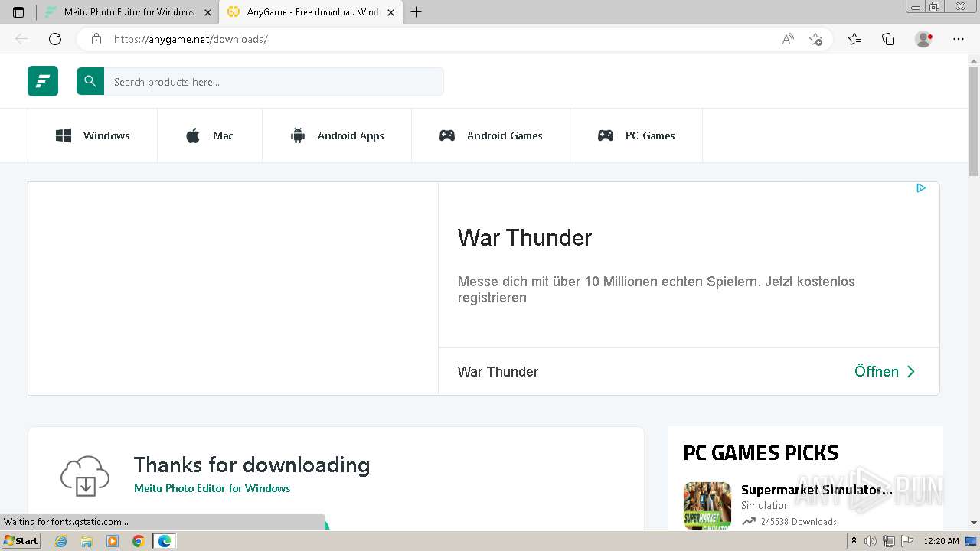
Task: Open the Android Apps category
Action: pyautogui.click(x=337, y=135)
